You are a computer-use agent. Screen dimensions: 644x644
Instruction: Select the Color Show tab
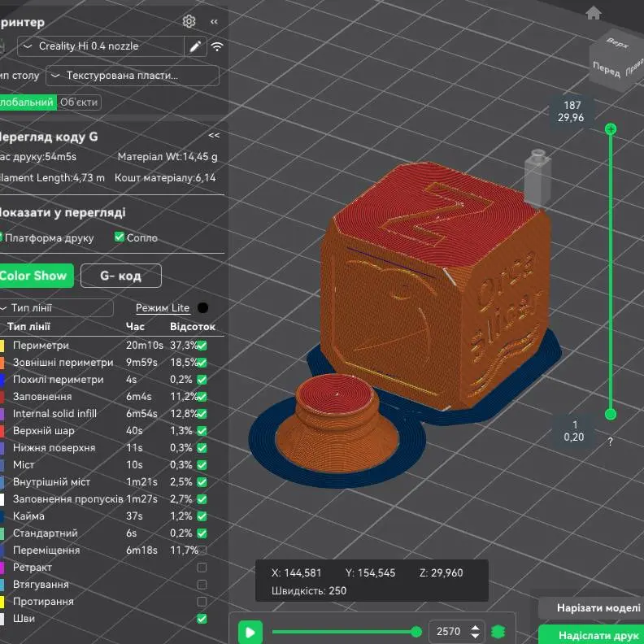click(36, 275)
